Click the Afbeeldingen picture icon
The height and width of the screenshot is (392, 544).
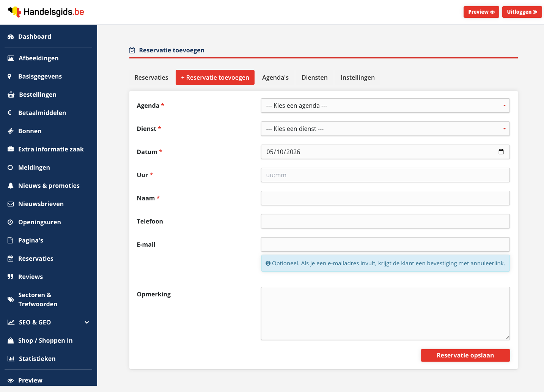[11, 58]
